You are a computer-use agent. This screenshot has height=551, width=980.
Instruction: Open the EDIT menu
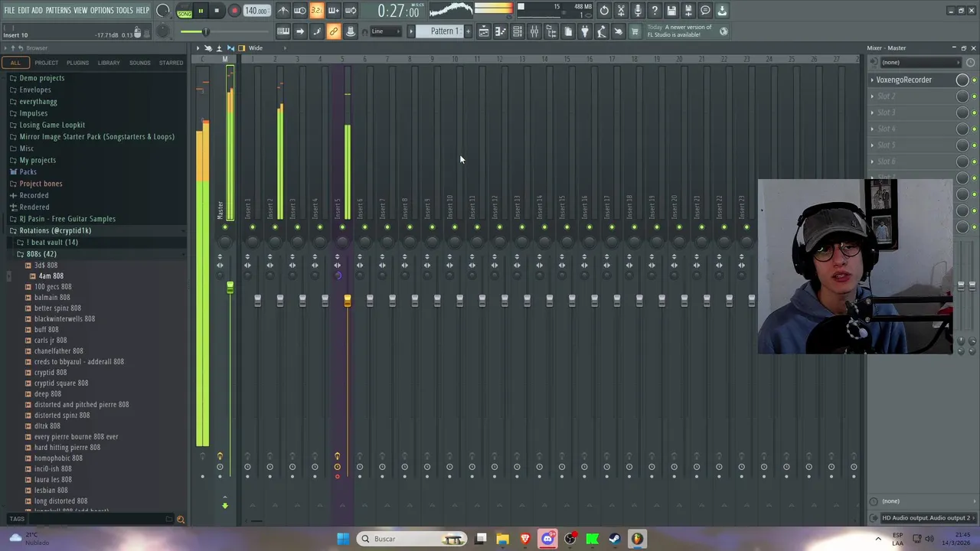pyautogui.click(x=24, y=10)
